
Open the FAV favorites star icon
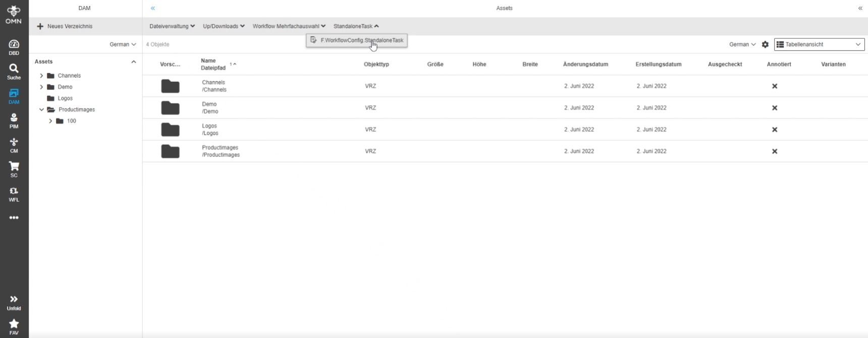[14, 326]
